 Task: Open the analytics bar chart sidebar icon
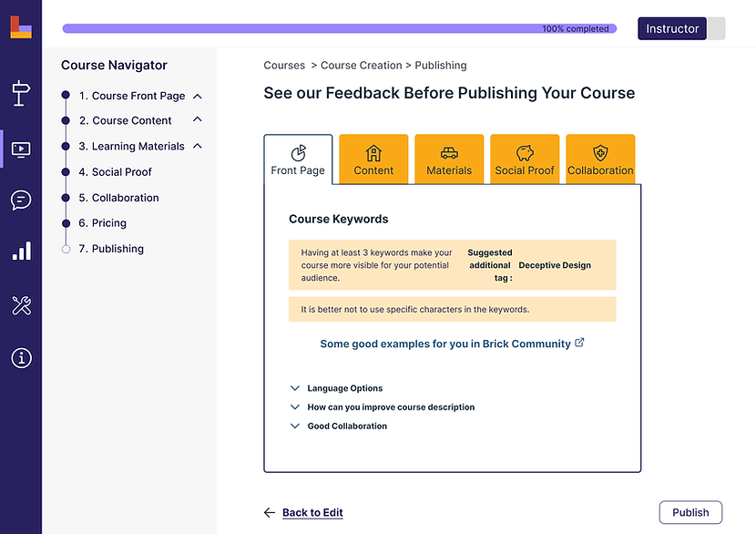[21, 251]
